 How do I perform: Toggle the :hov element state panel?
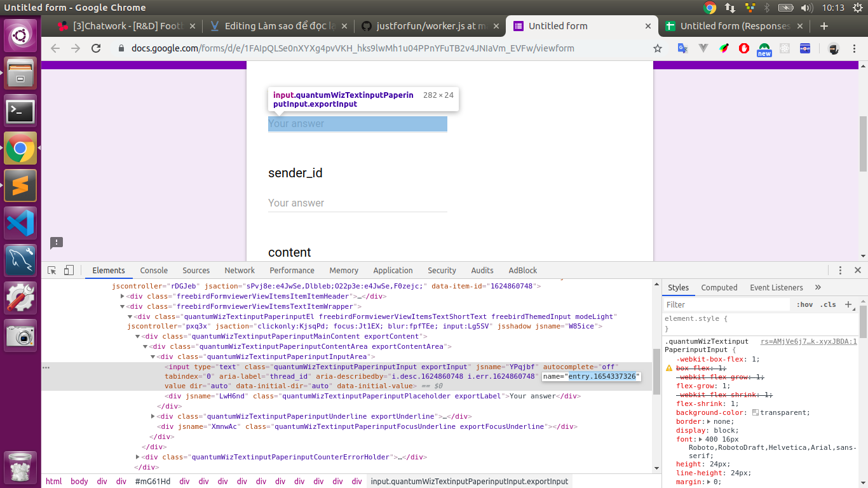(804, 304)
